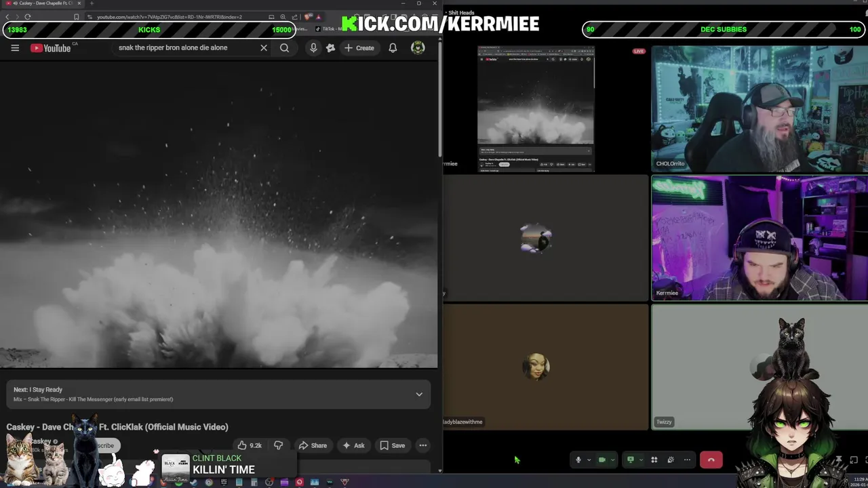Click the Brave shields lion icon

coord(308,17)
